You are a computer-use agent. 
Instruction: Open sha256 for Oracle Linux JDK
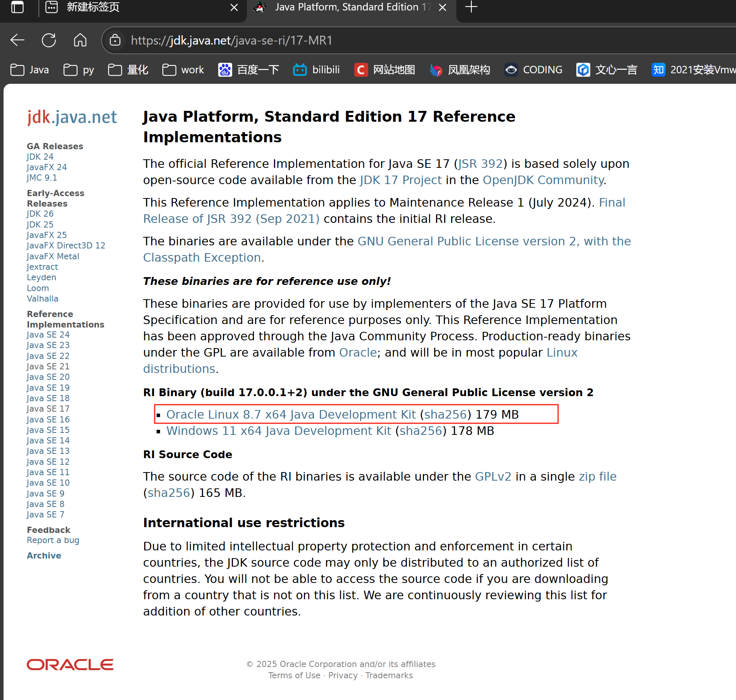click(x=445, y=414)
